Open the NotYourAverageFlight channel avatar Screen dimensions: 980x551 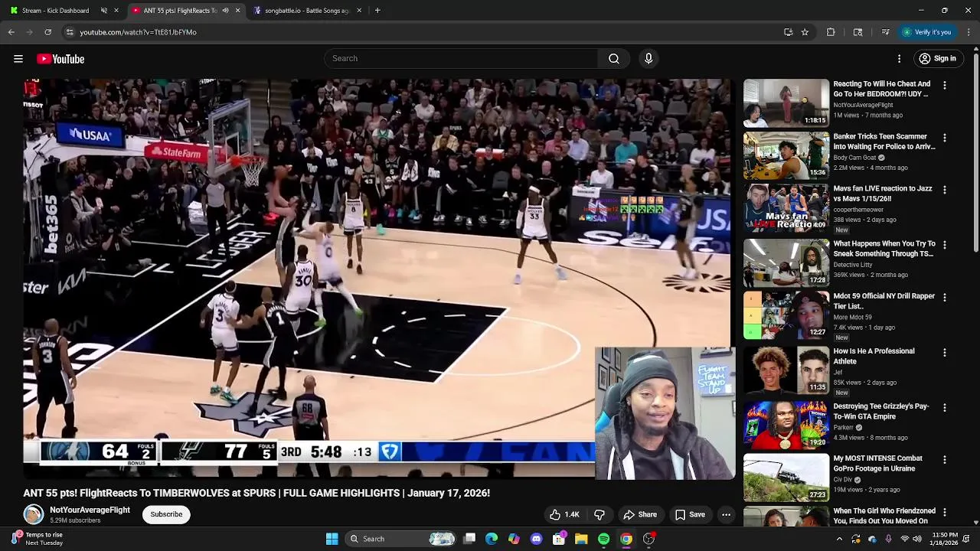tap(33, 514)
